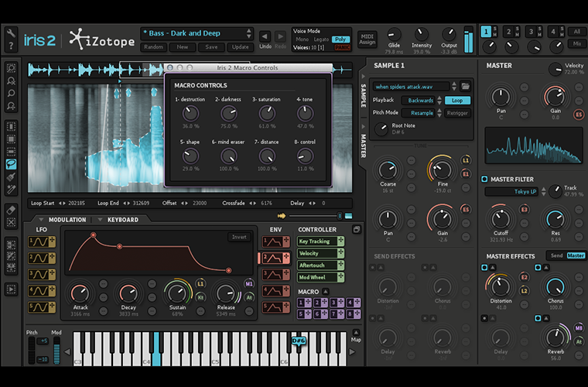Open settings with the wrench icon
This screenshot has height=387, width=588.
11,33
